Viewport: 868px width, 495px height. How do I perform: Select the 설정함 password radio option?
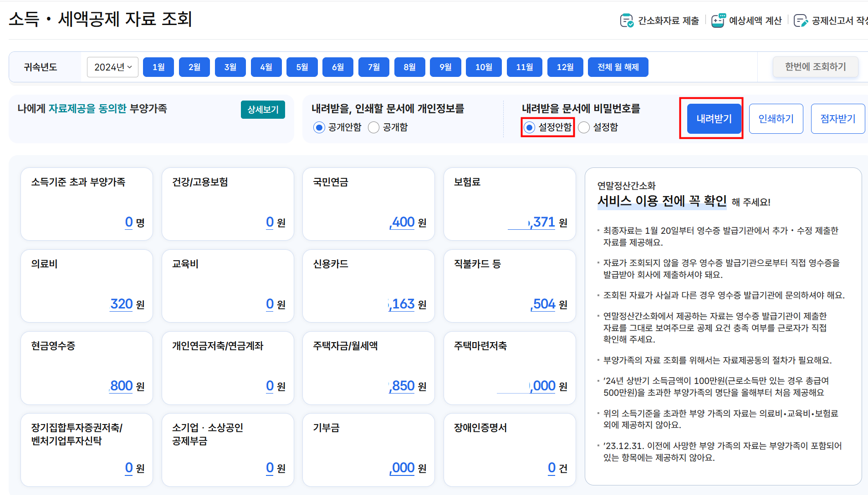coord(584,127)
